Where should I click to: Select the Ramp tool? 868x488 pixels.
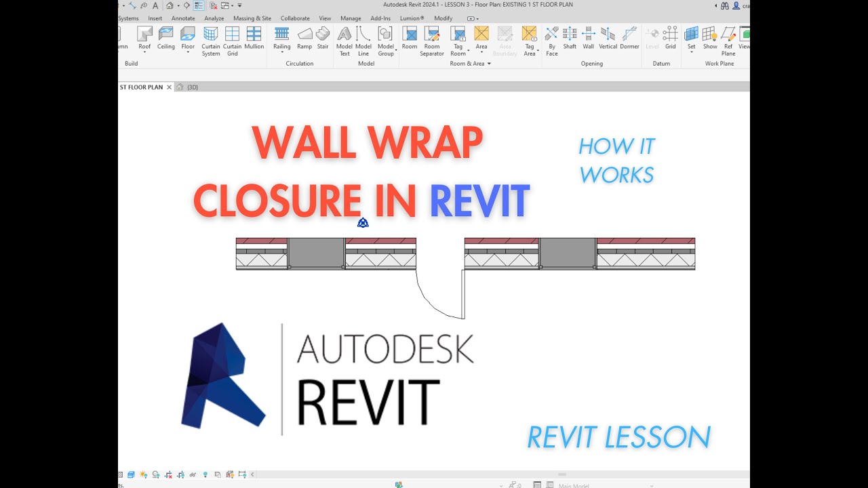point(304,37)
